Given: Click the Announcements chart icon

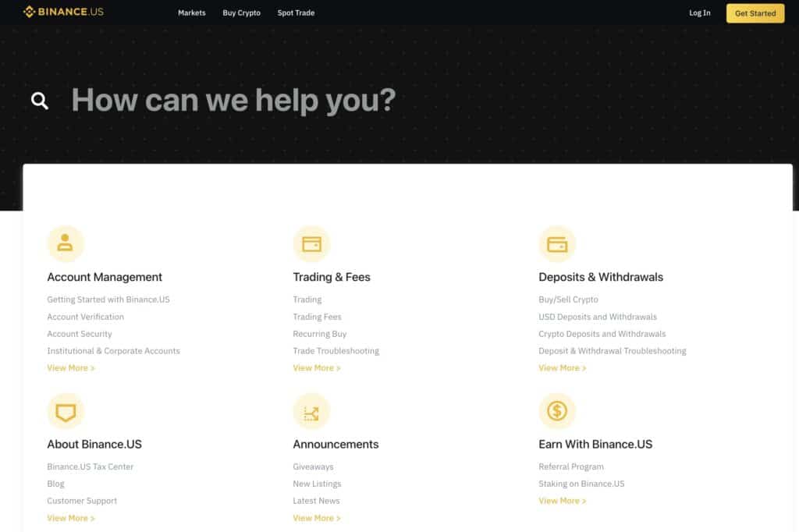Looking at the screenshot, I should coord(311,411).
